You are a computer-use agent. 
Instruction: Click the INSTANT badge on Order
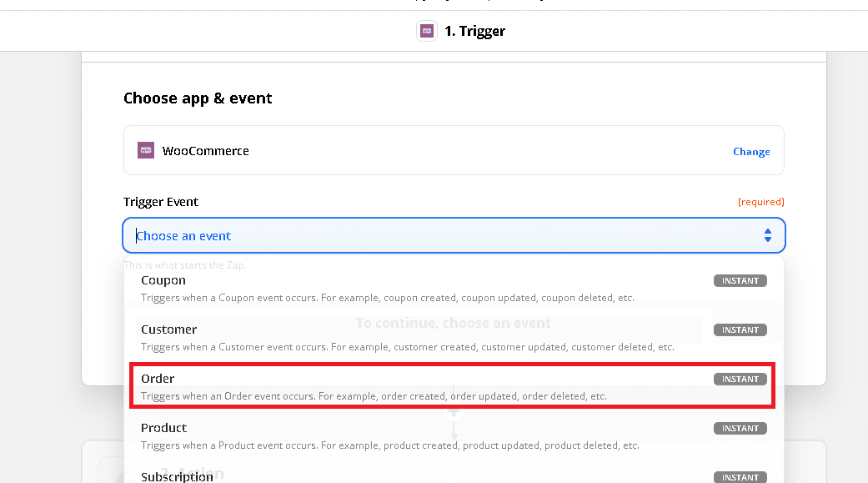740,380
